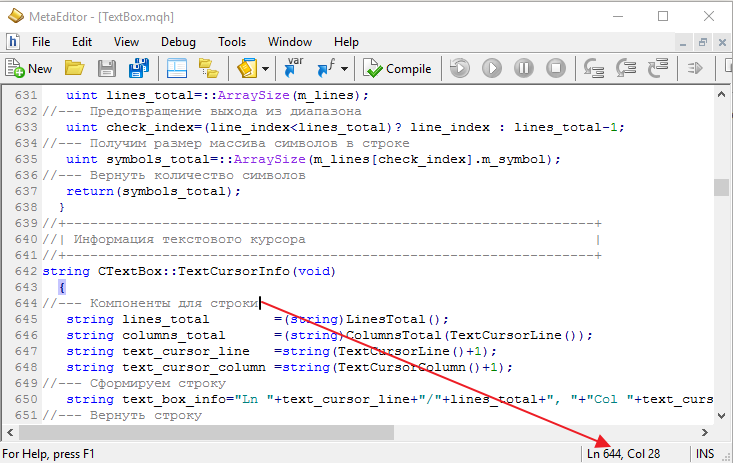The height and width of the screenshot is (463, 733).
Task: Start debugging on history with the clock play icon
Action: coord(460,68)
